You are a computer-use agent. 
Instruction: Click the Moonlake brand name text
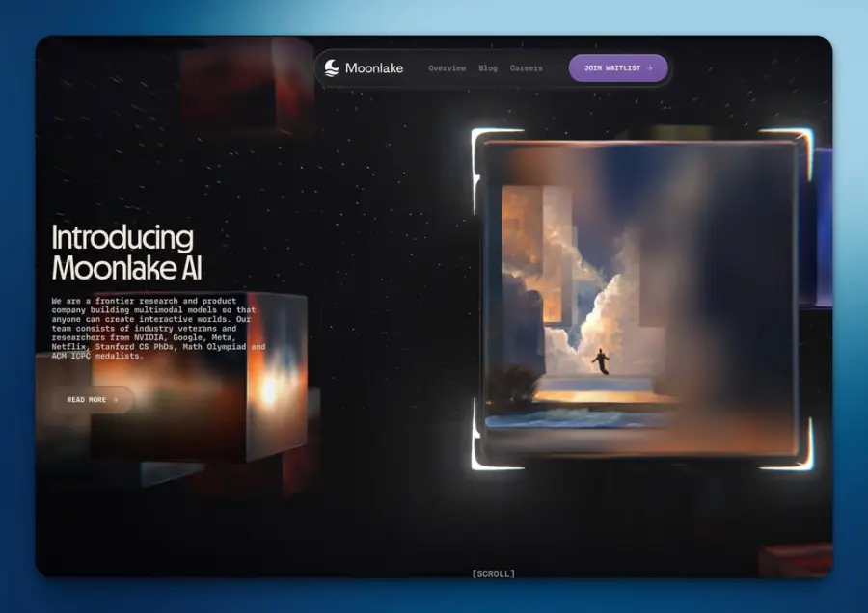coord(374,68)
